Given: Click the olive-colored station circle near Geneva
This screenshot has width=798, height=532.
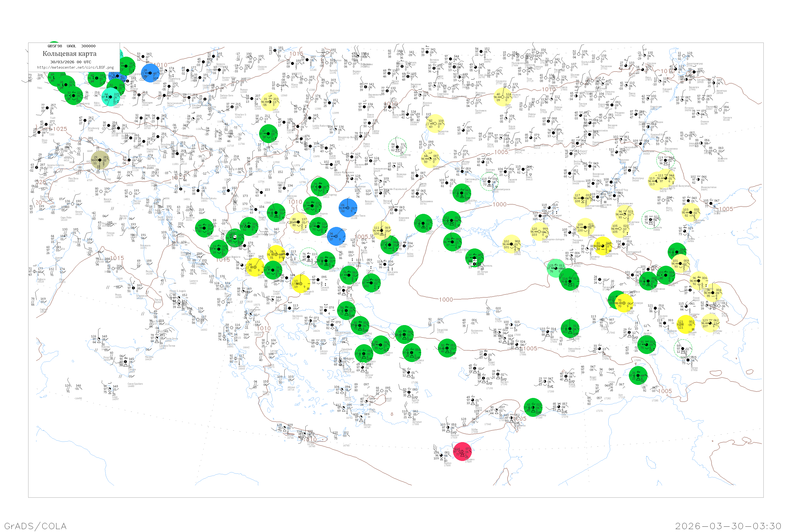Looking at the screenshot, I should 100,160.
